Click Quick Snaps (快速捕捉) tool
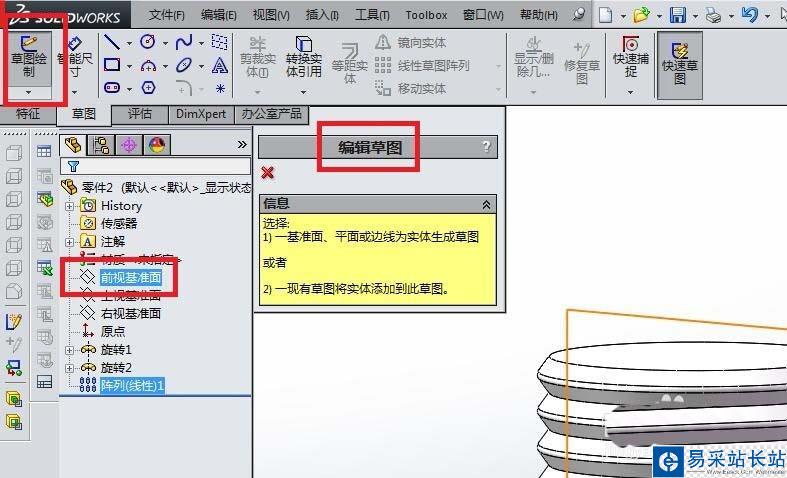 (630, 57)
